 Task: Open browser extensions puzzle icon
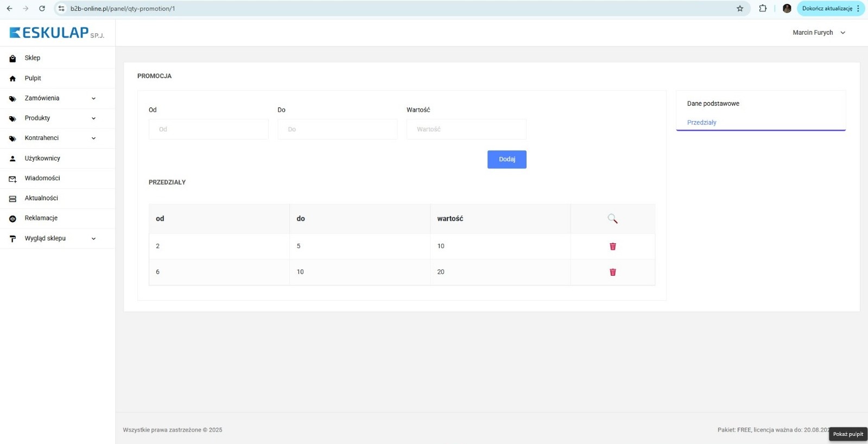pyautogui.click(x=763, y=9)
